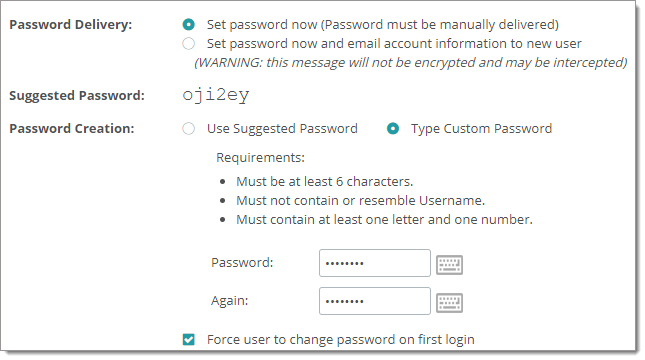Image resolution: width=645 pixels, height=360 pixels.
Task: Click the 'Type Custom Password' label text
Action: click(481, 129)
